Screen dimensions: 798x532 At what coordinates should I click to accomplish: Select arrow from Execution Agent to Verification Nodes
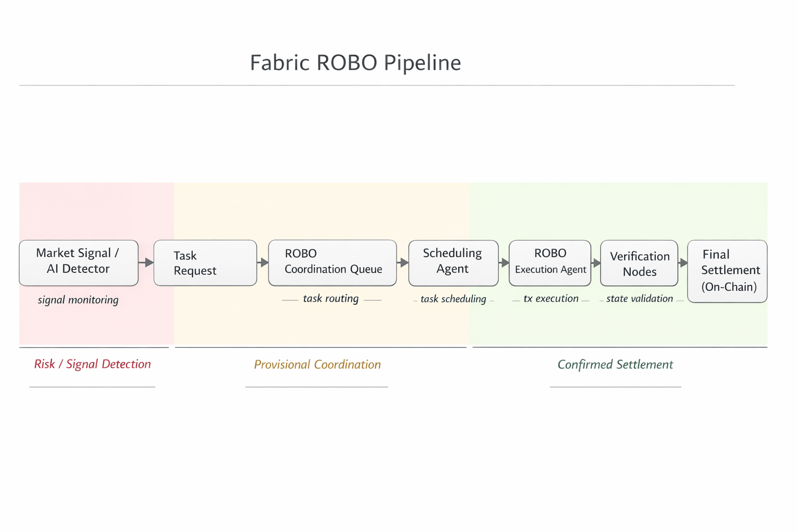(x=596, y=263)
